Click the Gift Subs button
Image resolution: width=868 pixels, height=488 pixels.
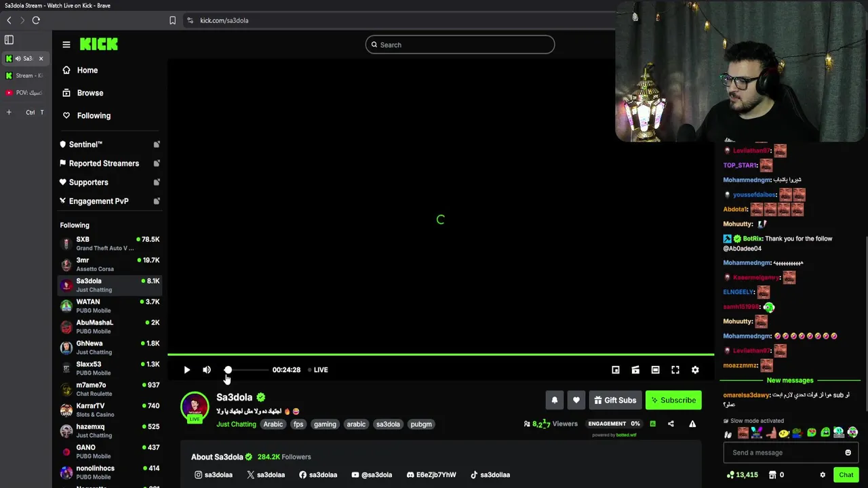tap(615, 400)
